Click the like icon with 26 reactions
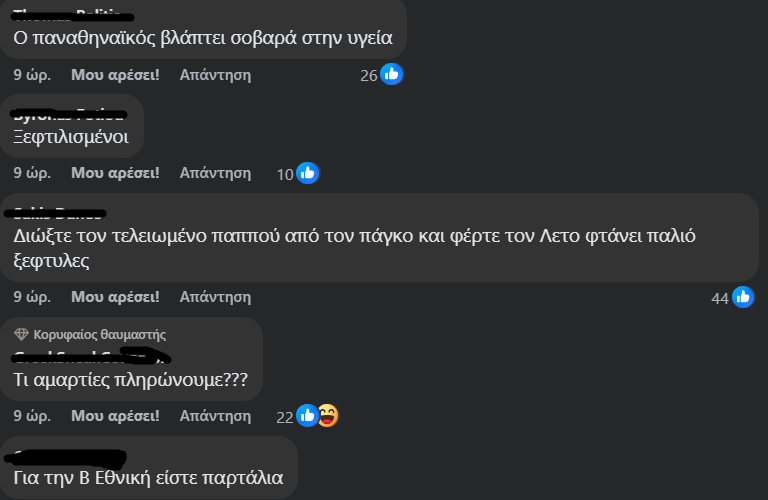Image resolution: width=768 pixels, height=500 pixels. pyautogui.click(x=392, y=74)
